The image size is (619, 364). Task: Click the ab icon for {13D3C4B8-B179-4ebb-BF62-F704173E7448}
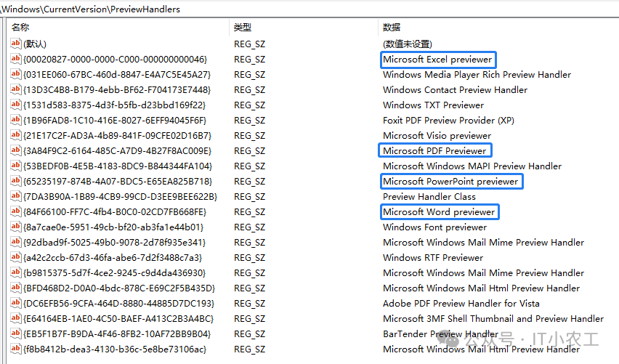pyautogui.click(x=16, y=89)
